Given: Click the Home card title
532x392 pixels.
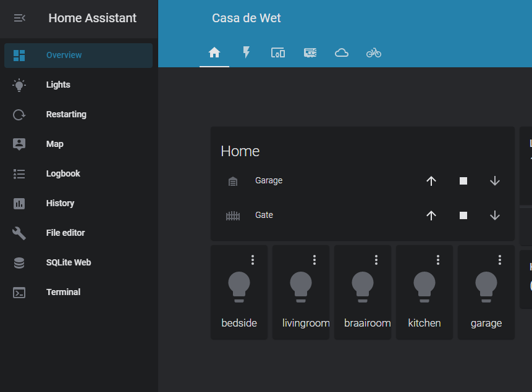Looking at the screenshot, I should coord(240,151).
